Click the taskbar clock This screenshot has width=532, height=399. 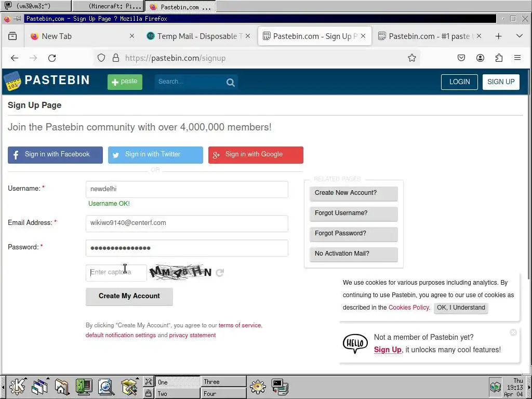click(x=514, y=387)
